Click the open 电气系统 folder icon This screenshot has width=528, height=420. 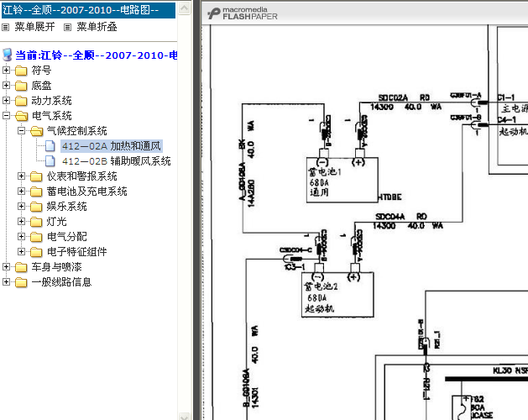(22, 116)
